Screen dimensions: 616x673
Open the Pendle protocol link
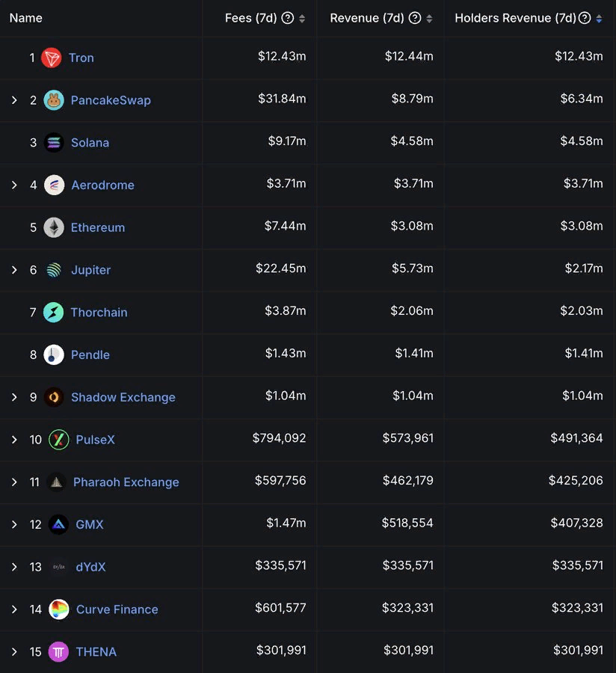coord(90,354)
